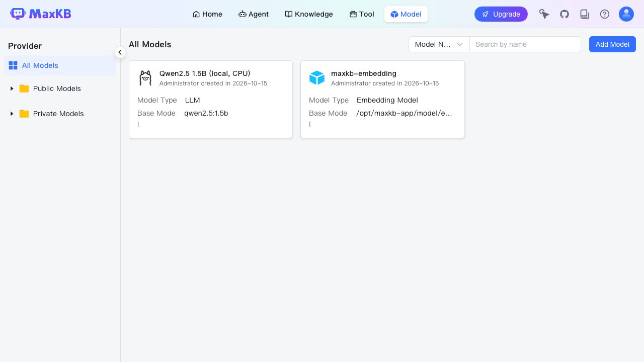Click the Embedding Model type value
The height and width of the screenshot is (362, 644).
coord(387,100)
